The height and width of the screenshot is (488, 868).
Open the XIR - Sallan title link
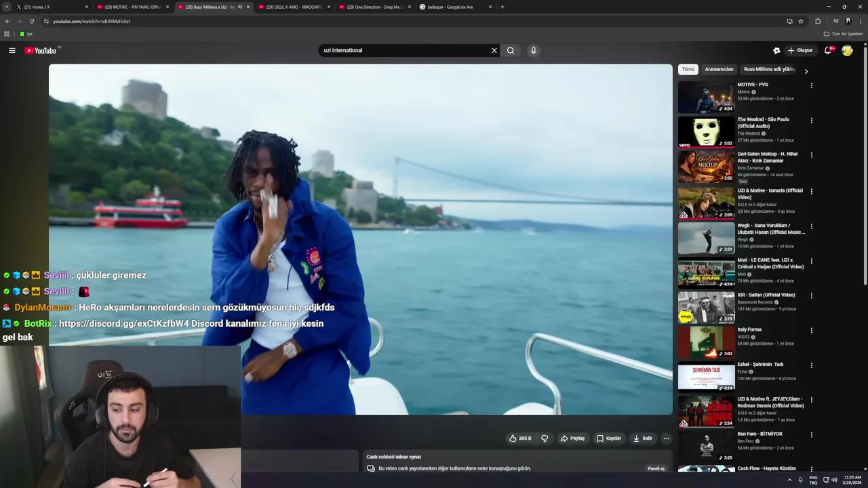point(766,295)
